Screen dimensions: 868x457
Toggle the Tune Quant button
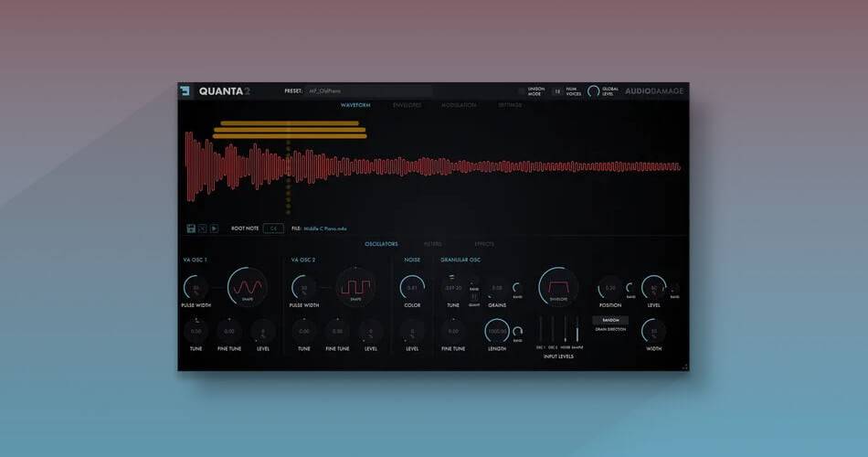coord(474,297)
